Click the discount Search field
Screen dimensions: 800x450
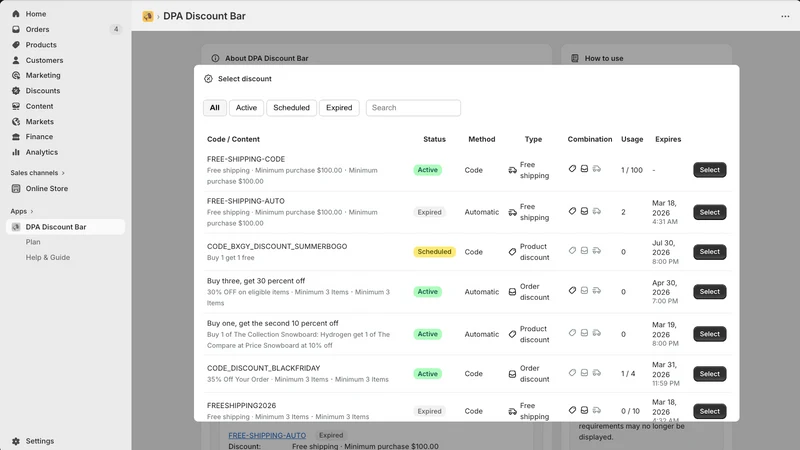[x=413, y=108]
